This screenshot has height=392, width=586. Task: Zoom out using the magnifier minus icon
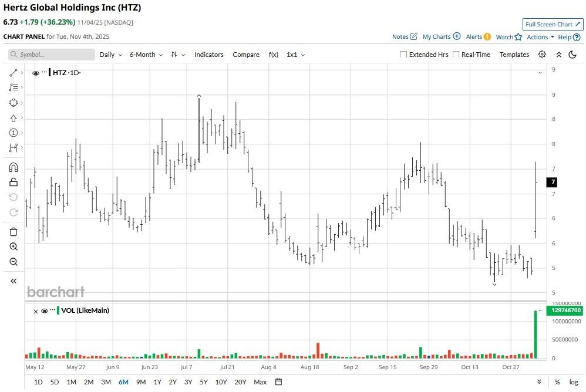14,262
